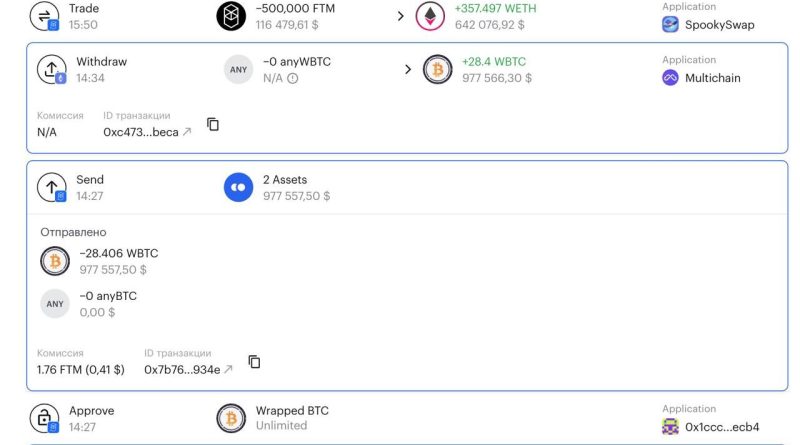Viewport: 800px width, 445px height.
Task: Click the blue 2 Assets icon
Action: (x=238, y=187)
